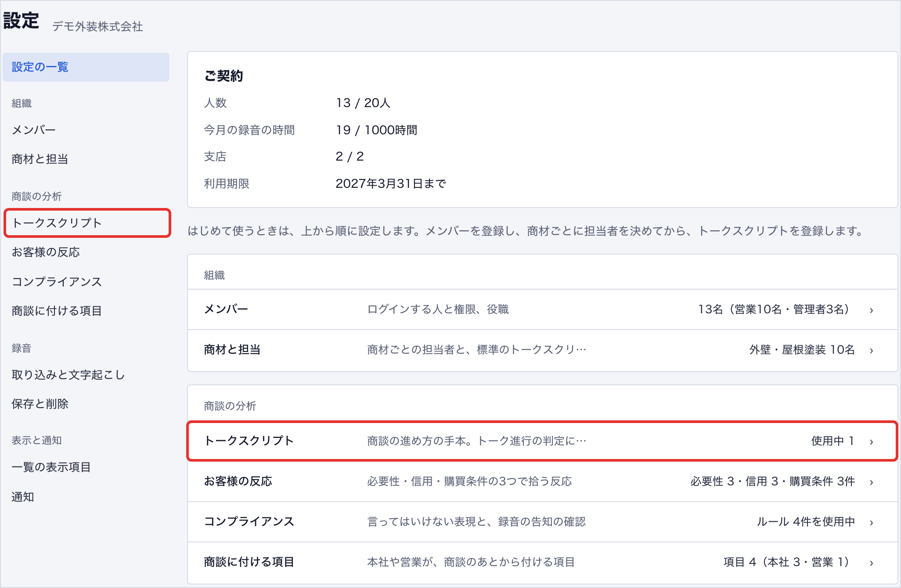
Task: Click the chevron on the コンプライアンス row
Action: 872,523
